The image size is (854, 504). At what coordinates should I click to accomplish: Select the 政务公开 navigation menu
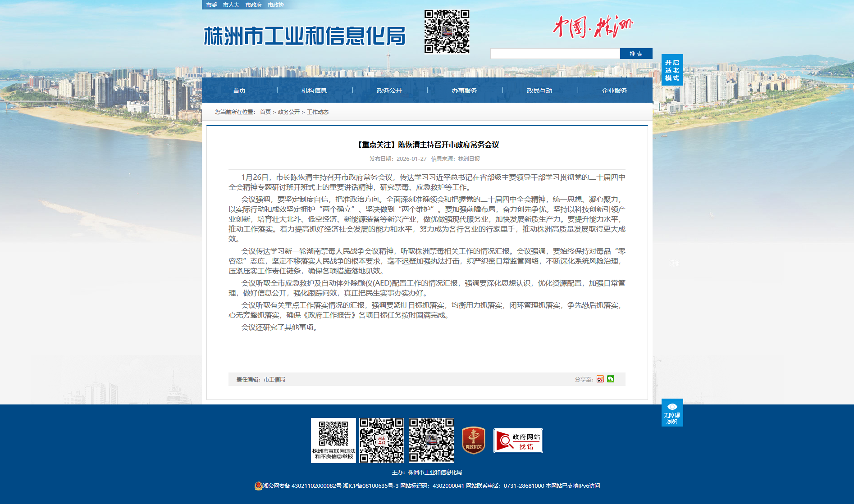(389, 91)
